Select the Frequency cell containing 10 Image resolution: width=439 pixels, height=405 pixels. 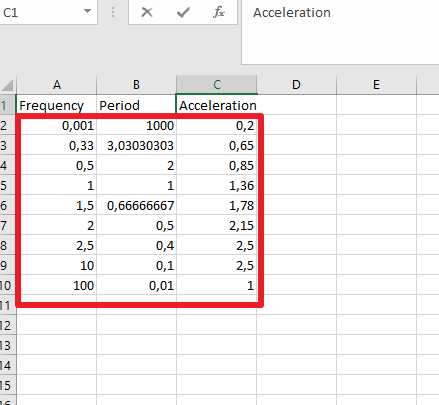[x=56, y=265]
